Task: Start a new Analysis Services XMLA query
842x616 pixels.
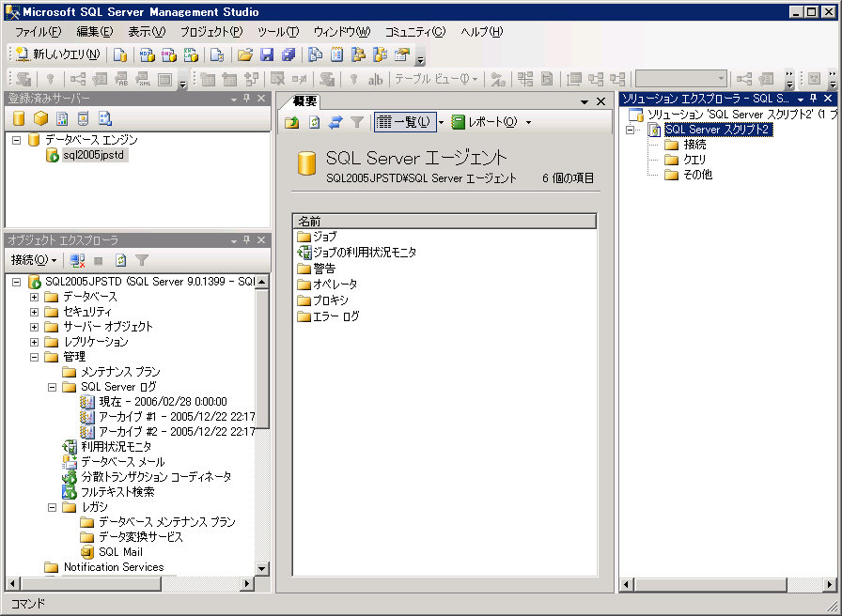Action: click(191, 54)
